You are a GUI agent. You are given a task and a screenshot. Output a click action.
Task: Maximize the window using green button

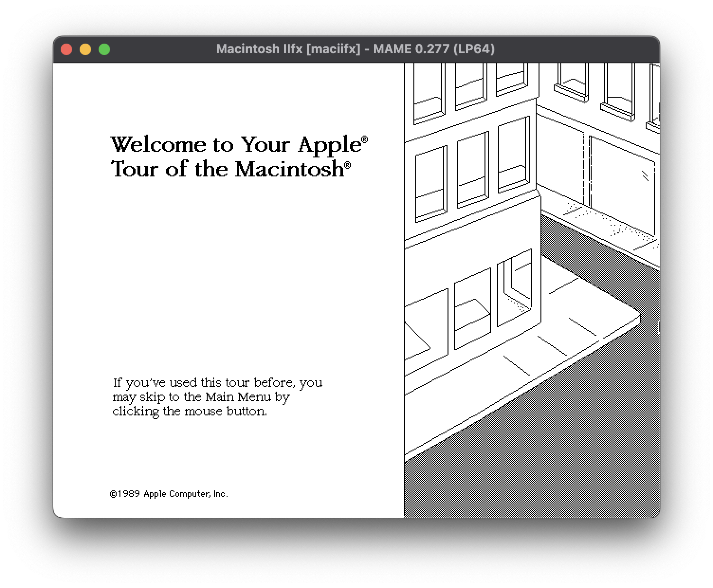[104, 49]
